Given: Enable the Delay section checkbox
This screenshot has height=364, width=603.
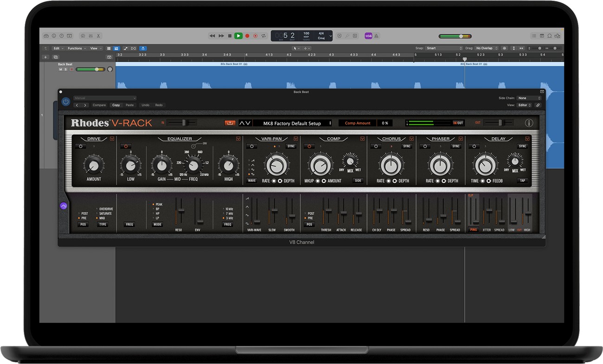Looking at the screenshot, I should [527, 138].
